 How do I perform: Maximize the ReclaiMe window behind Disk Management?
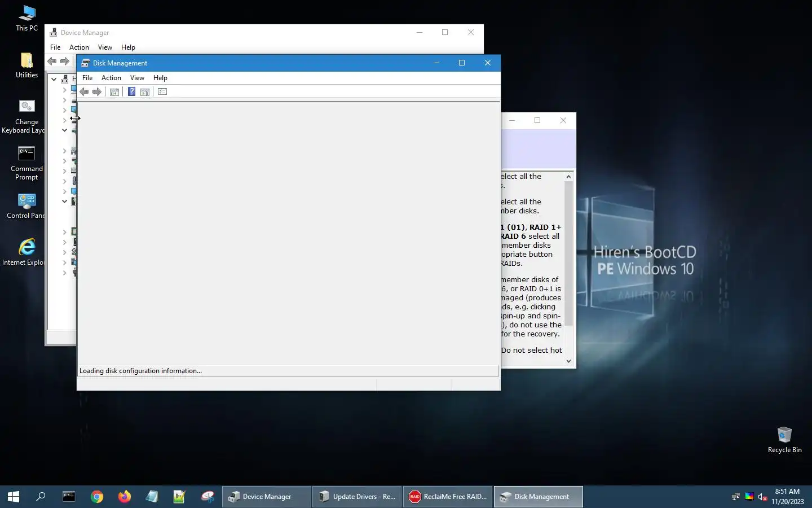pyautogui.click(x=537, y=120)
